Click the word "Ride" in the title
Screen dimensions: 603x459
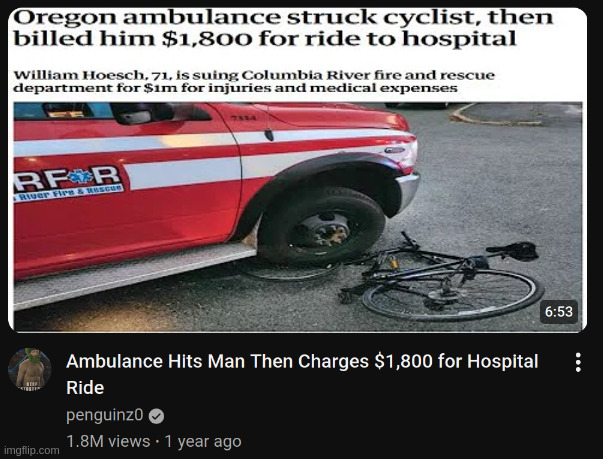tap(85, 387)
